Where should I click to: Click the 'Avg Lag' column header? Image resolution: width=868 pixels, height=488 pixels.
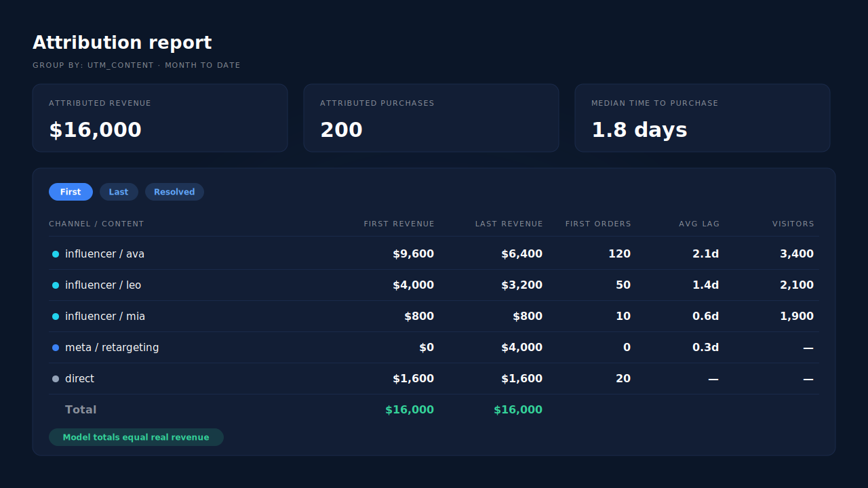coord(699,224)
